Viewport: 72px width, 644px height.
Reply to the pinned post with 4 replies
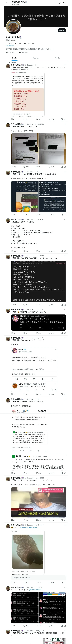point(12,119)
